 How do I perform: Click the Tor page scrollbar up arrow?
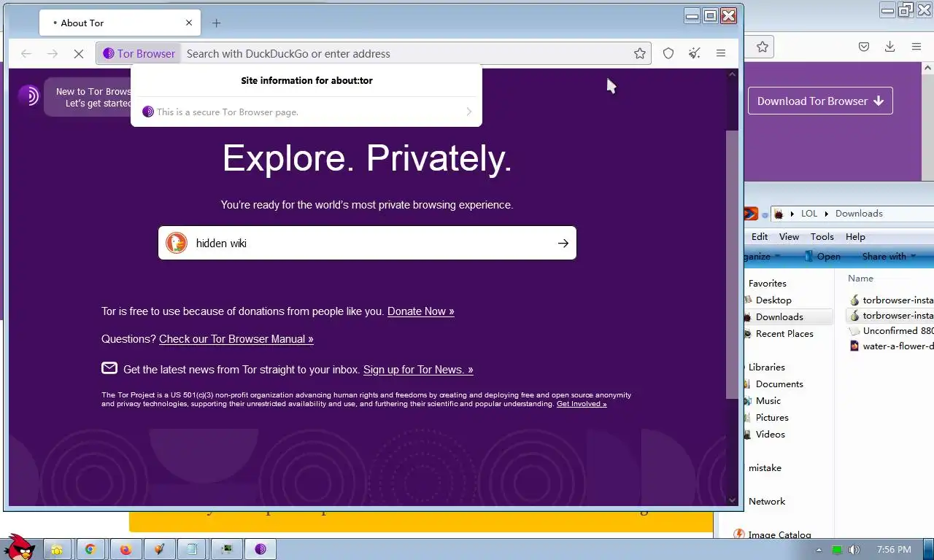click(733, 75)
